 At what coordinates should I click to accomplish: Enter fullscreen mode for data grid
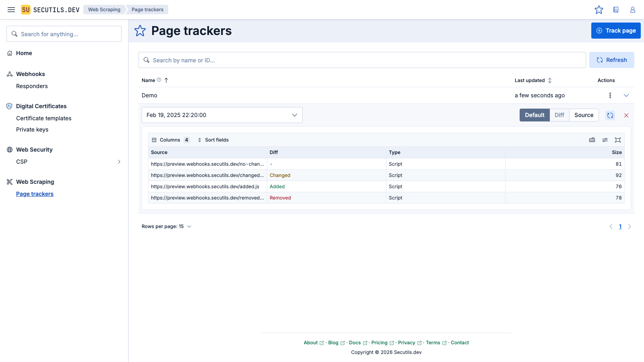click(618, 140)
